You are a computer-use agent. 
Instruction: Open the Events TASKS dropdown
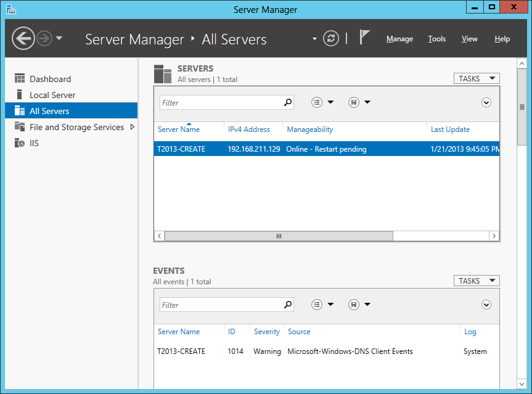pos(477,281)
